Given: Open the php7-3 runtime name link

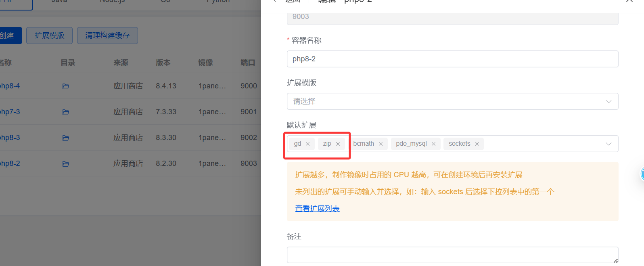Looking at the screenshot, I should click(x=10, y=112).
